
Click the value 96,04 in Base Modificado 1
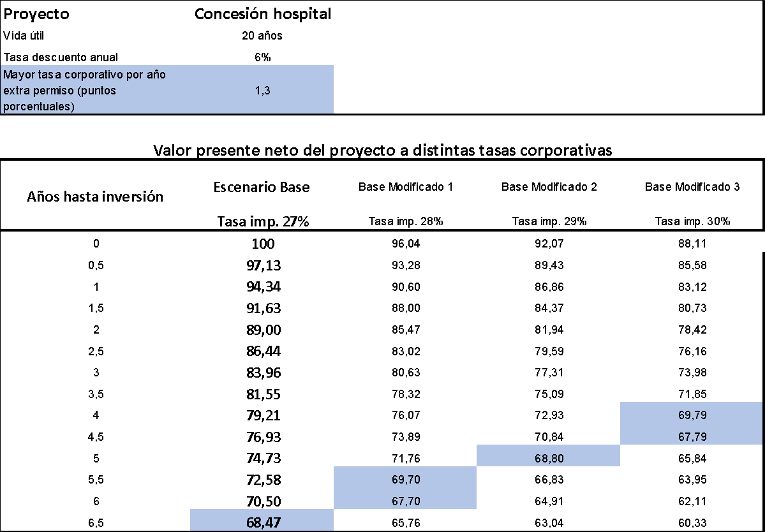click(406, 244)
